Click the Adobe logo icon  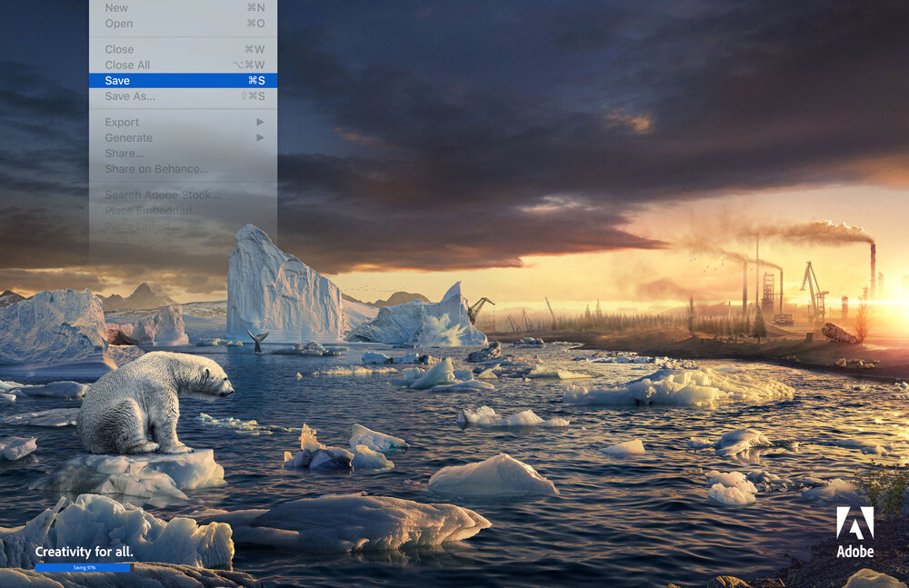pos(854,523)
